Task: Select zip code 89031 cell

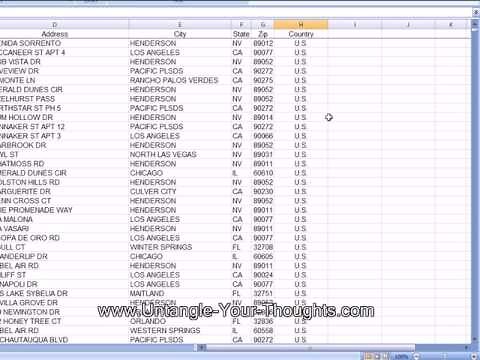Action: tap(263, 154)
